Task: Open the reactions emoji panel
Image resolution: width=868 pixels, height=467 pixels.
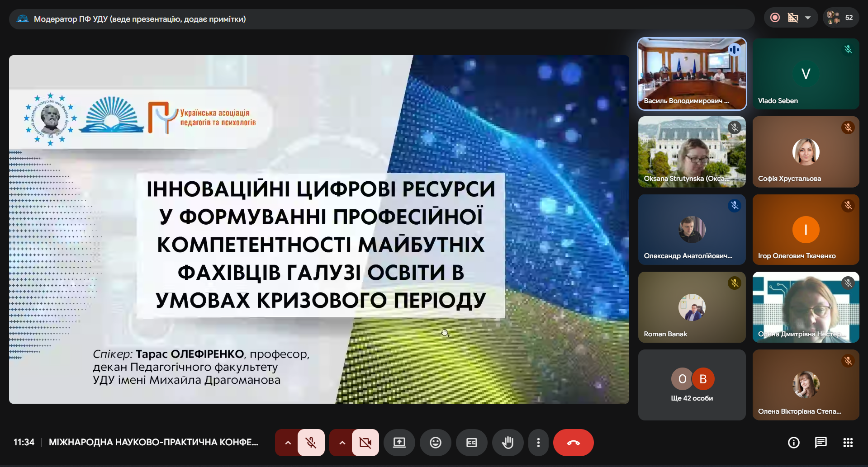Action: tap(436, 443)
